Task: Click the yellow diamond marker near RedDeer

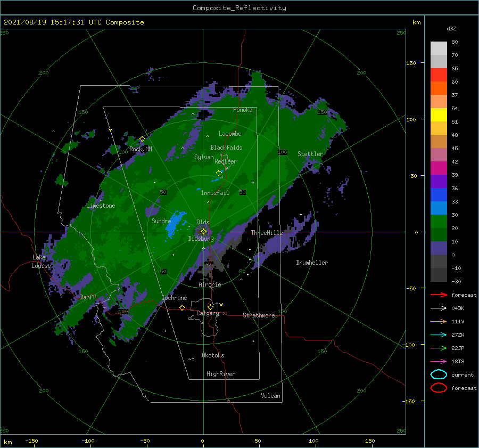Action: click(x=219, y=173)
